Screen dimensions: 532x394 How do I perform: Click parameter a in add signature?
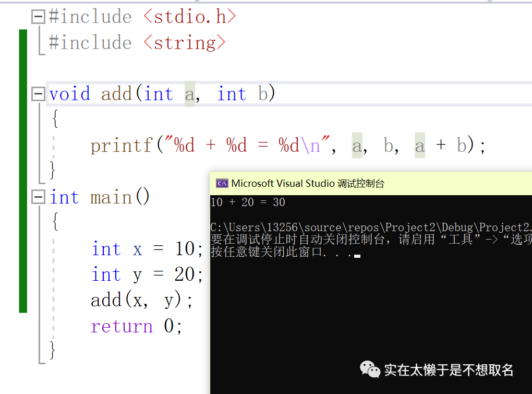click(x=190, y=94)
